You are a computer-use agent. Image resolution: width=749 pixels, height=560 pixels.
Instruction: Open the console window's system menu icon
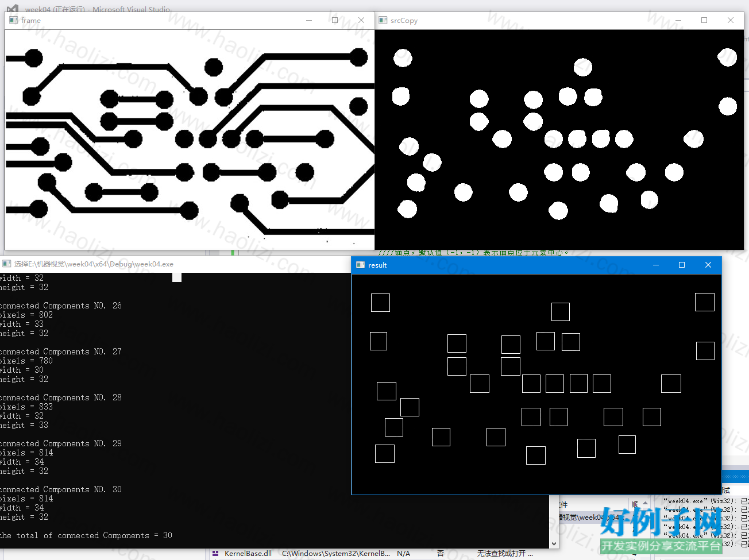coord(7,264)
